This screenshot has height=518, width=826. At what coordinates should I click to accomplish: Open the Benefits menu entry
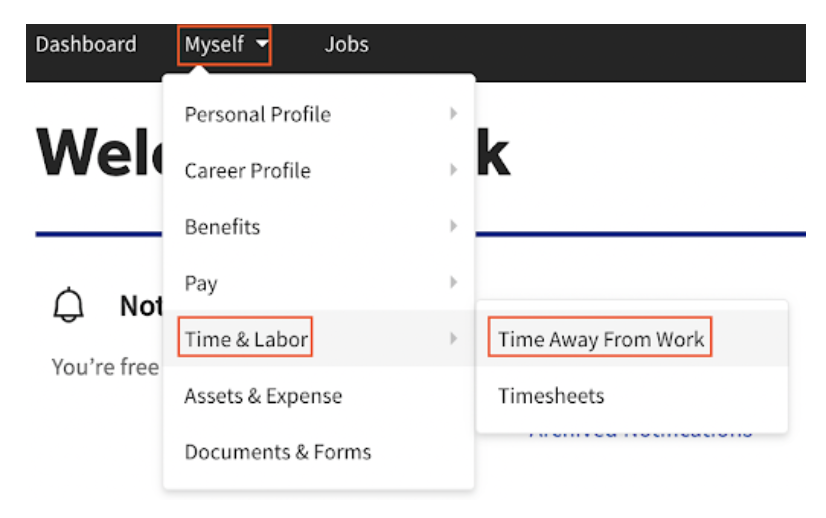[222, 227]
